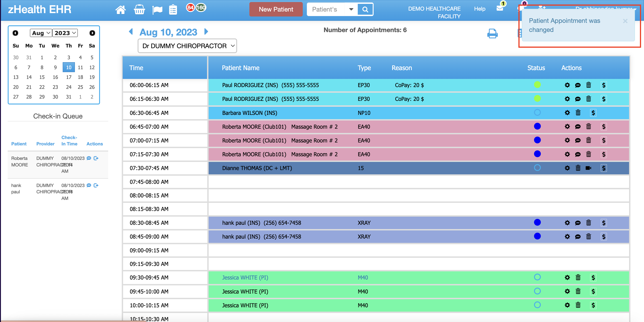The image size is (644, 322).
Task: Send SMS to hank paul 08:30 appointment
Action: tap(577, 223)
